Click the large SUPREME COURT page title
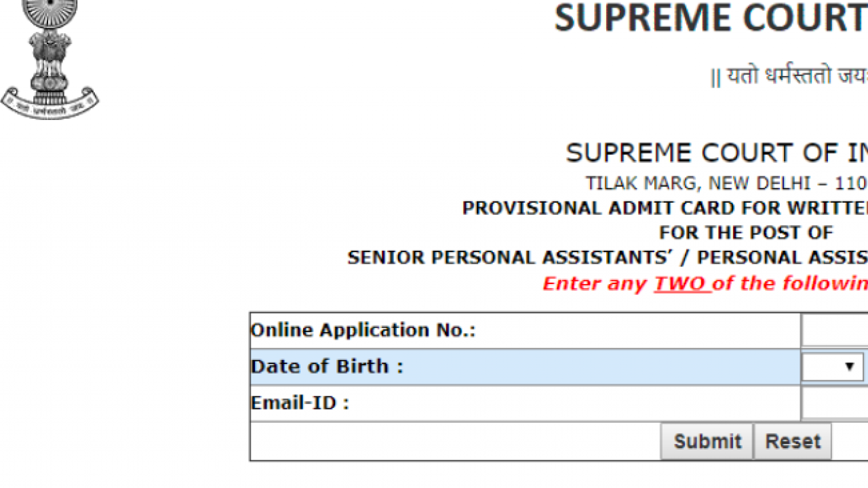The width and height of the screenshot is (868, 488). click(x=709, y=19)
